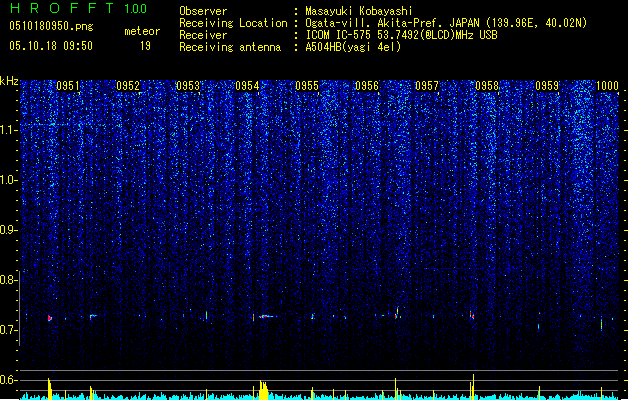629x400 pixels.
Task: Click the 0.7 kHz frequency label
Action: click(x=7, y=330)
